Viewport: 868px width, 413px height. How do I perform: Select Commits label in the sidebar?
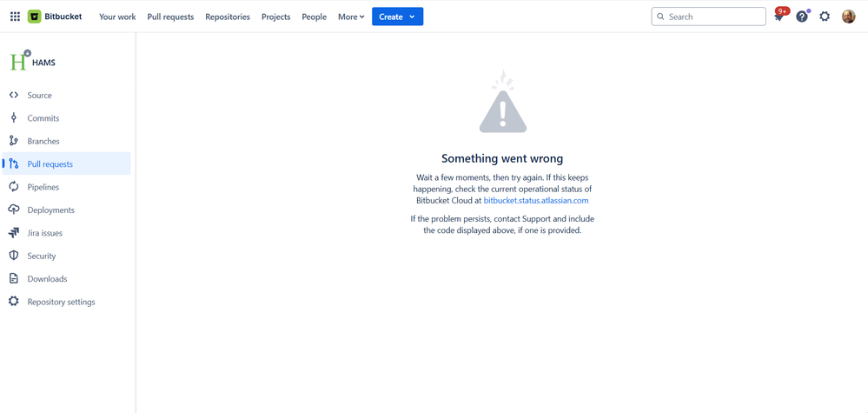[43, 118]
